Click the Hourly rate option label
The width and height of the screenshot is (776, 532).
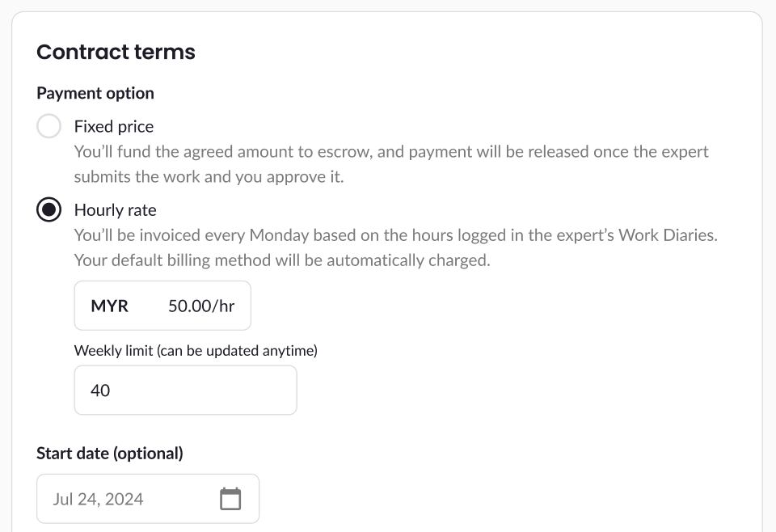click(116, 210)
